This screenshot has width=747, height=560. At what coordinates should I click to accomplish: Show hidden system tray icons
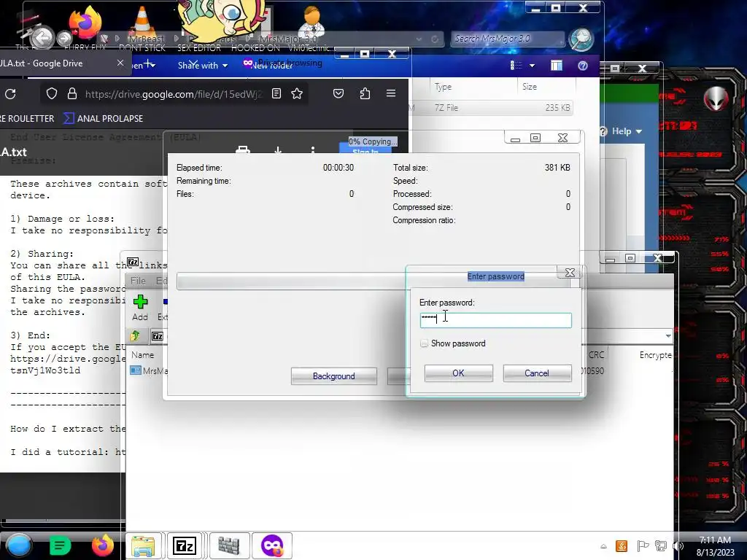pos(603,546)
